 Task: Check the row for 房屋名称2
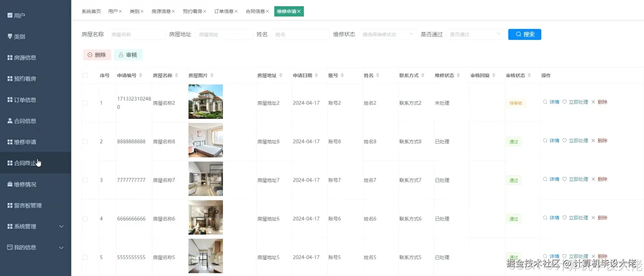point(85,103)
